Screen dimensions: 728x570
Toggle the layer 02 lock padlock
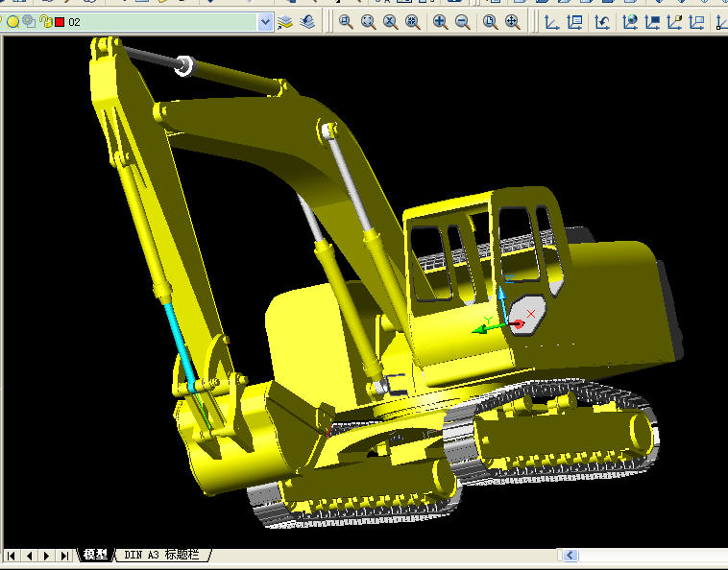click(x=45, y=21)
